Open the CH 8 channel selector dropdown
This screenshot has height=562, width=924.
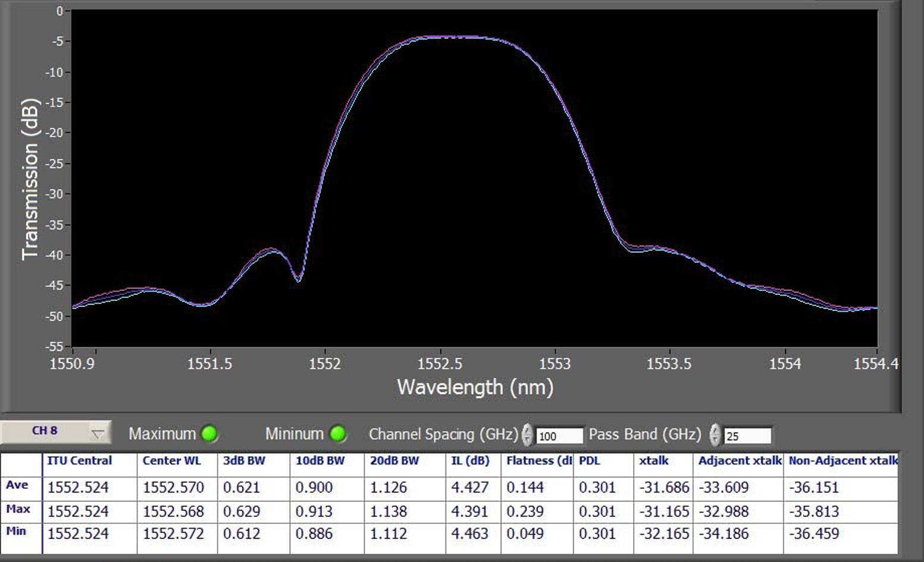pos(98,433)
